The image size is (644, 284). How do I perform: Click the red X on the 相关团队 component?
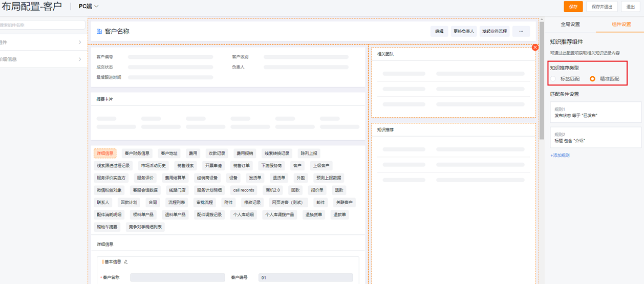tap(535, 48)
